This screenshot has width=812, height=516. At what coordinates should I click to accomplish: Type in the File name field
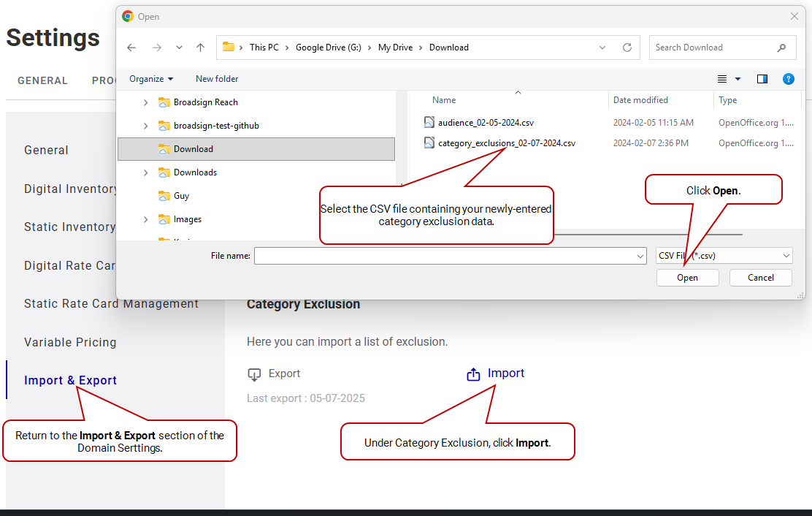(x=445, y=256)
